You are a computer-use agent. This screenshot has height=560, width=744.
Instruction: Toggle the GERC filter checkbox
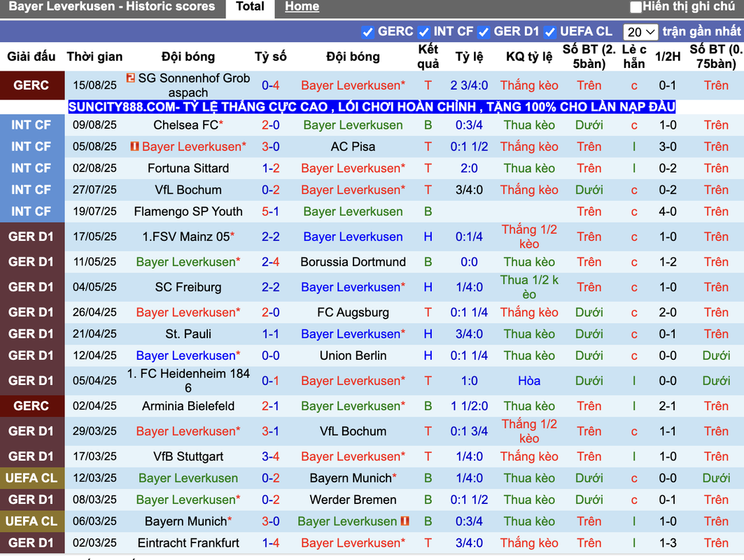pos(367,31)
